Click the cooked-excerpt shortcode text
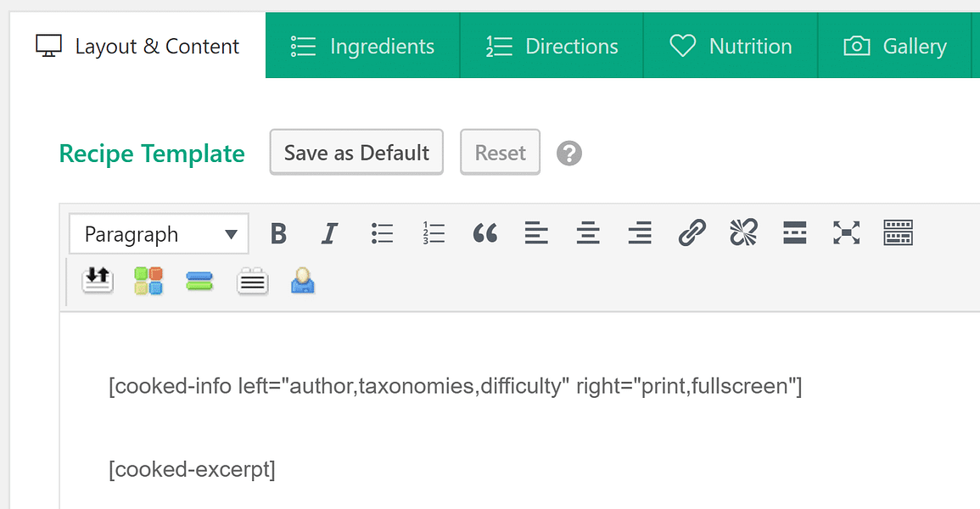Image resolution: width=980 pixels, height=509 pixels. click(191, 468)
